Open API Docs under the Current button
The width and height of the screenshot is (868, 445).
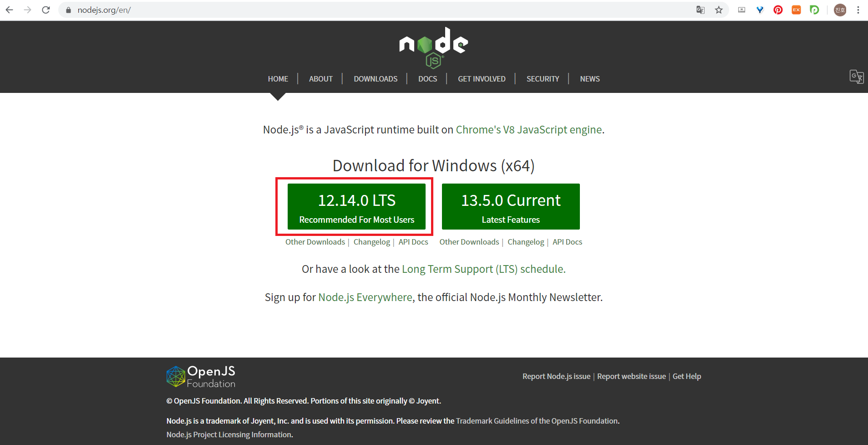(x=567, y=242)
